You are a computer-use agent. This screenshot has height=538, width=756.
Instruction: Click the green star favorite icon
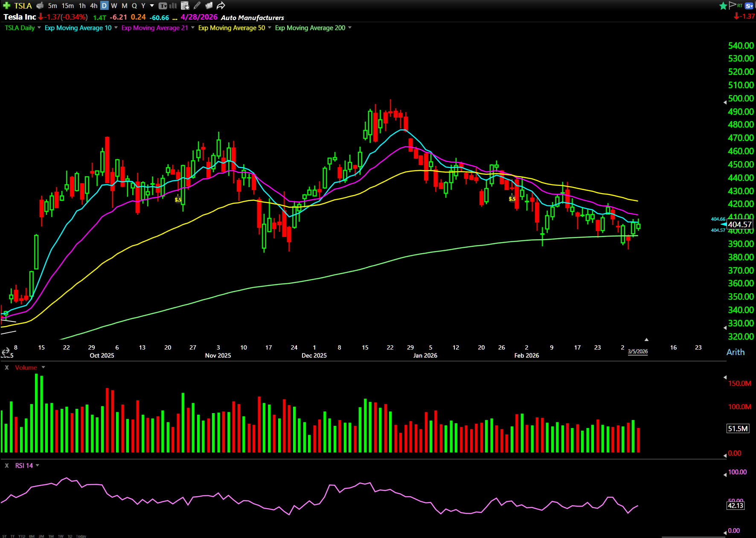click(723, 6)
